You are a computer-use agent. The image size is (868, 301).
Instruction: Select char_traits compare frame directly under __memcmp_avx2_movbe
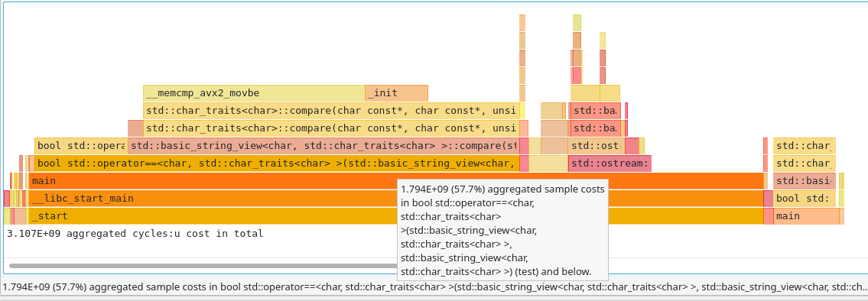pos(331,111)
